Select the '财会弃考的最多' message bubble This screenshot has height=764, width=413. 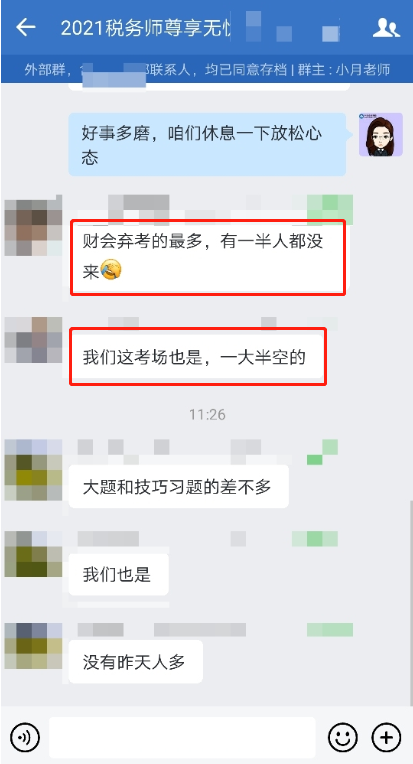[x=208, y=257]
